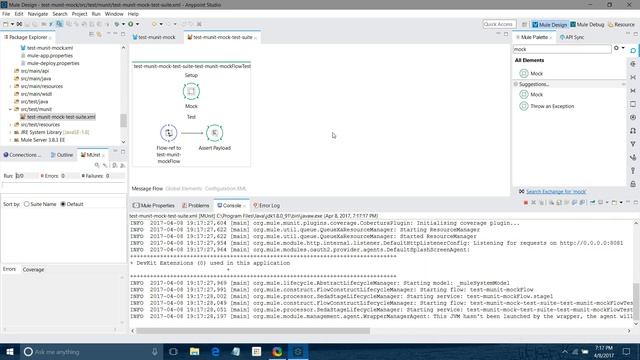Open the Navigate menu
The width and height of the screenshot is (640, 360).
click(x=38, y=14)
